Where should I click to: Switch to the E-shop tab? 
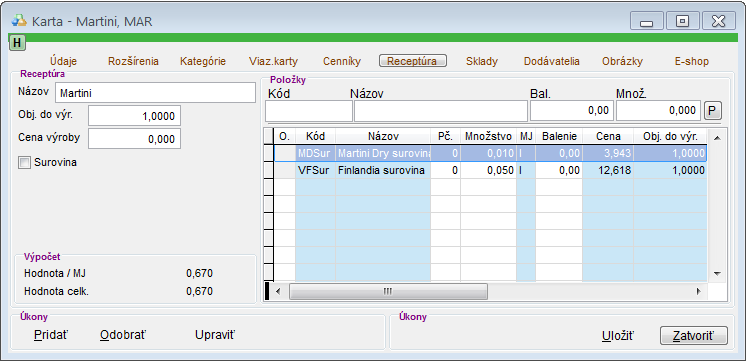(691, 61)
